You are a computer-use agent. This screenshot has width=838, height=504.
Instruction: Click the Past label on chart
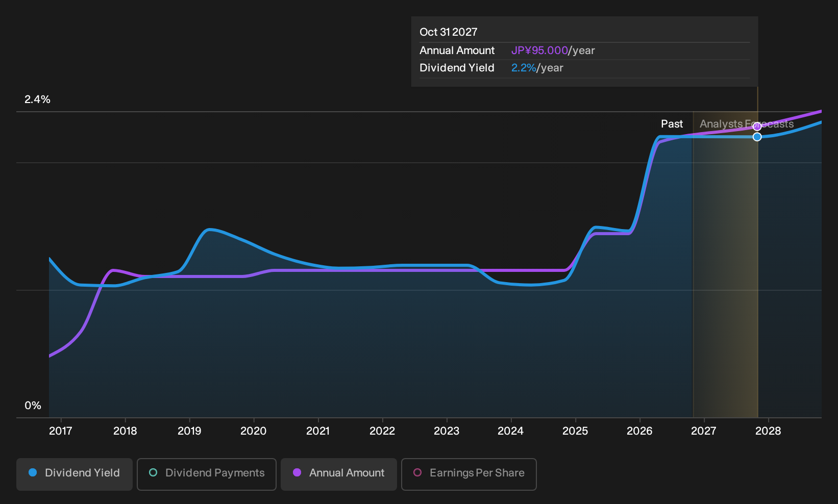672,124
